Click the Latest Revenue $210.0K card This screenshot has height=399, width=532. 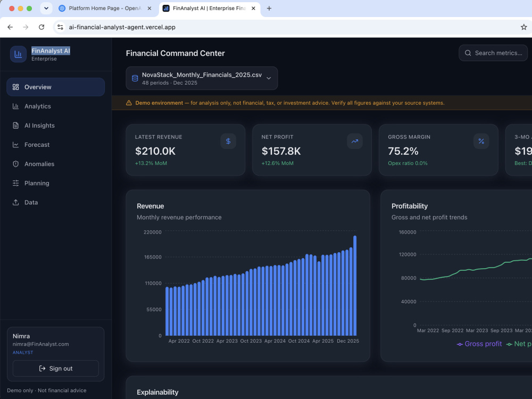186,149
